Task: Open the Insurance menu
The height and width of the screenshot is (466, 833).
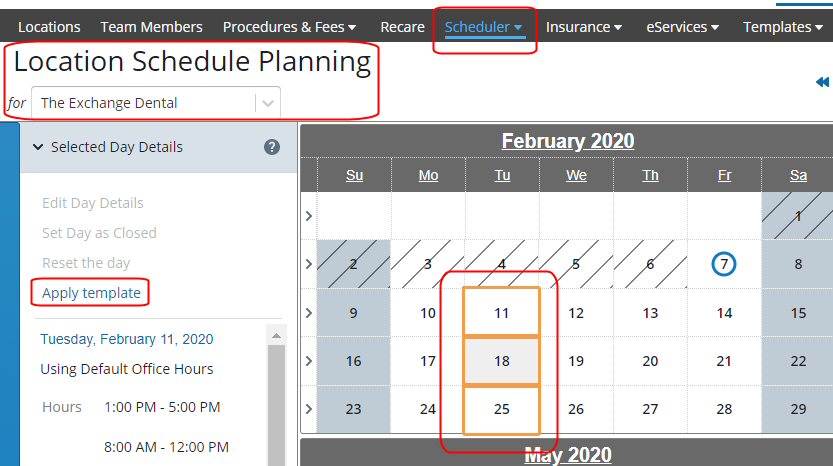Action: click(583, 27)
